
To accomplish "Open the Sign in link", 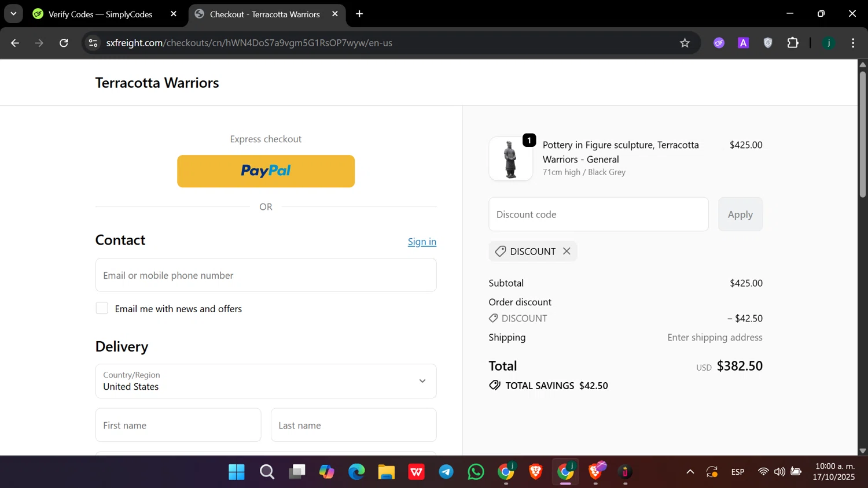I will point(422,242).
